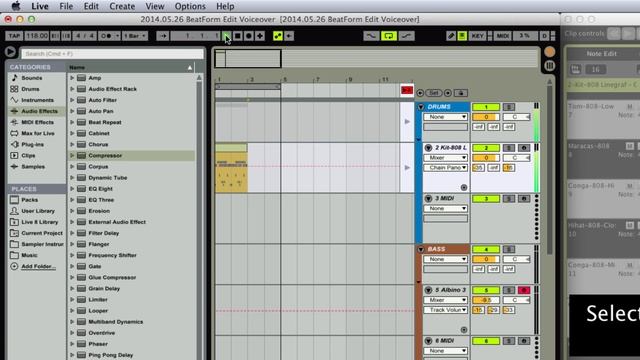Image resolution: width=640 pixels, height=360 pixels.
Task: Toggle track activator 4 on BASS
Action: pyautogui.click(x=486, y=249)
